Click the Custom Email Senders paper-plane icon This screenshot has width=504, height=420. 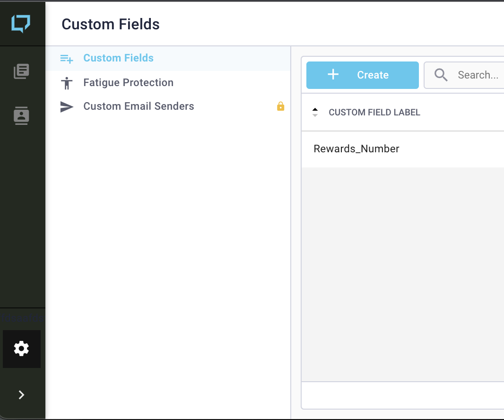(x=67, y=107)
